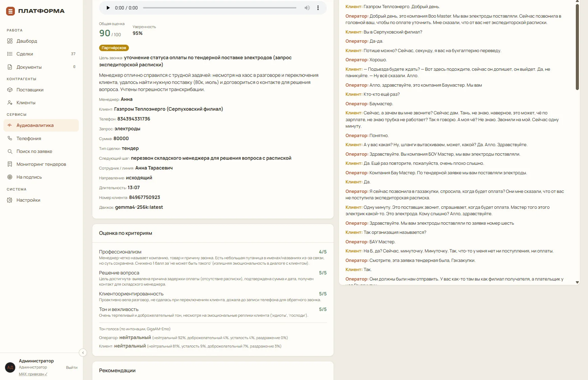This screenshot has width=588, height=380.
Task: Go to Сделки in sidebar
Action: [x=41, y=54]
